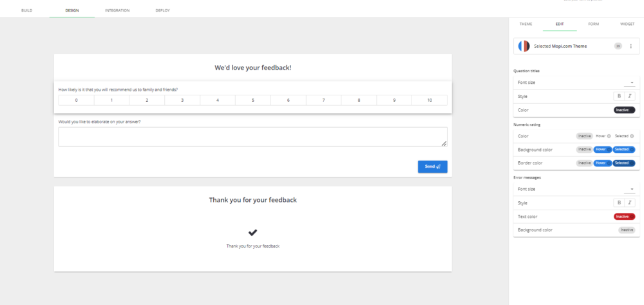The image size is (644, 305).
Task: Click Numeric rating Color Hover swatch
Action: click(603, 136)
